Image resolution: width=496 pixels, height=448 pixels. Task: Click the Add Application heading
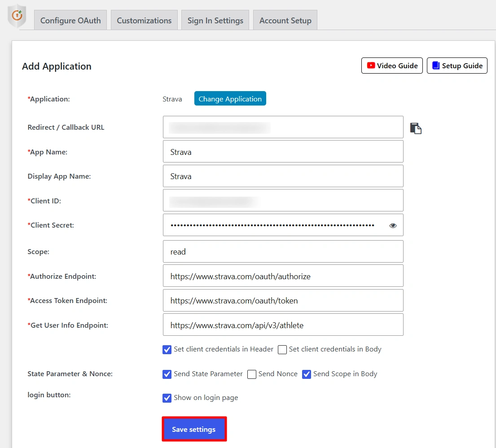[x=57, y=66]
